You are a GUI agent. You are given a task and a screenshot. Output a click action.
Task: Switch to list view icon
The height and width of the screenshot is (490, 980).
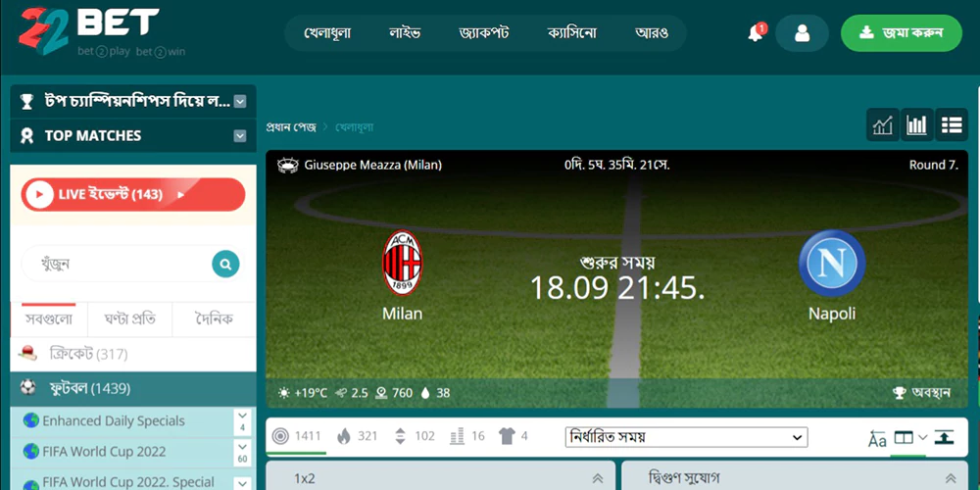tap(952, 125)
